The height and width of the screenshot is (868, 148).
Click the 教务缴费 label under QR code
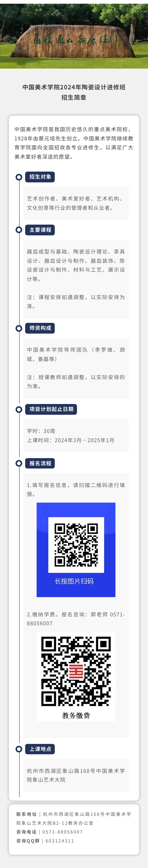point(76,715)
